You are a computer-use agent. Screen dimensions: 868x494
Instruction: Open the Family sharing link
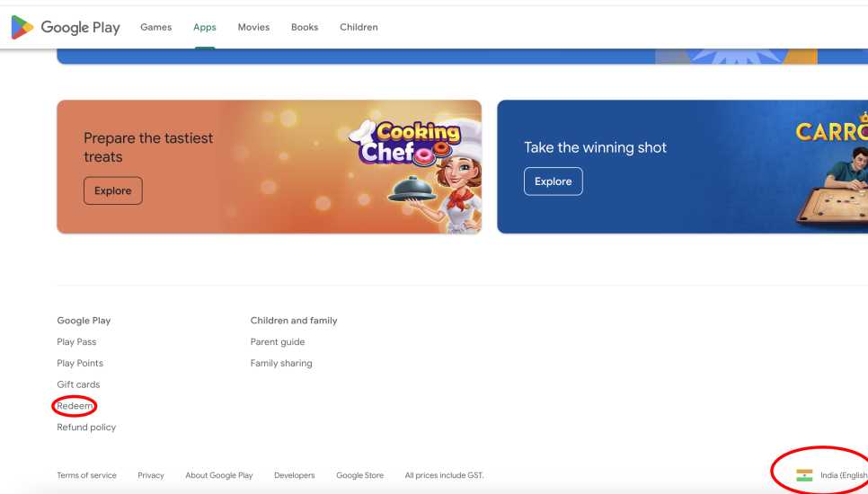pyautogui.click(x=281, y=364)
